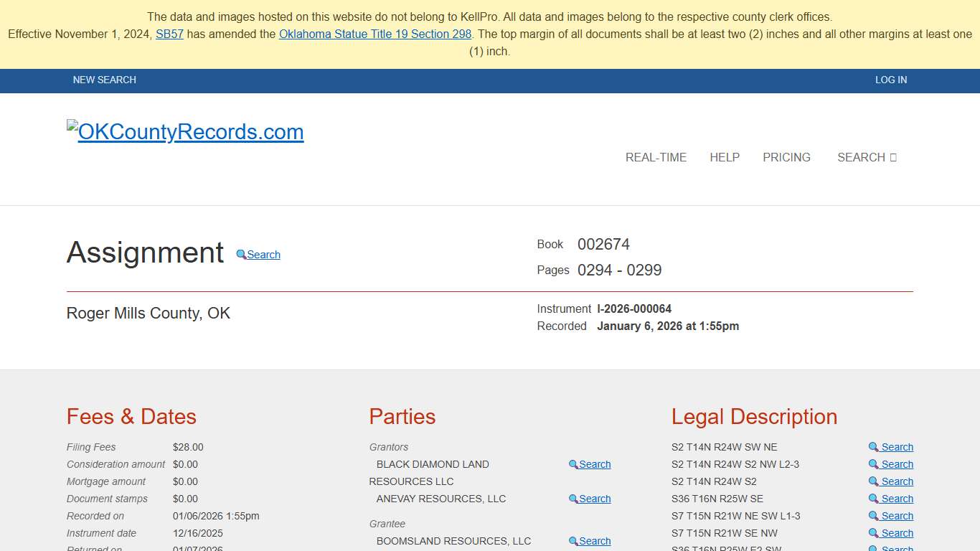Click search icon for Boomsland Resources grantee

pyautogui.click(x=574, y=542)
